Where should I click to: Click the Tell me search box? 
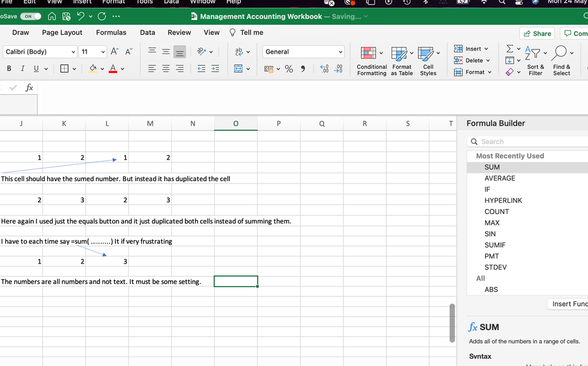(x=247, y=32)
